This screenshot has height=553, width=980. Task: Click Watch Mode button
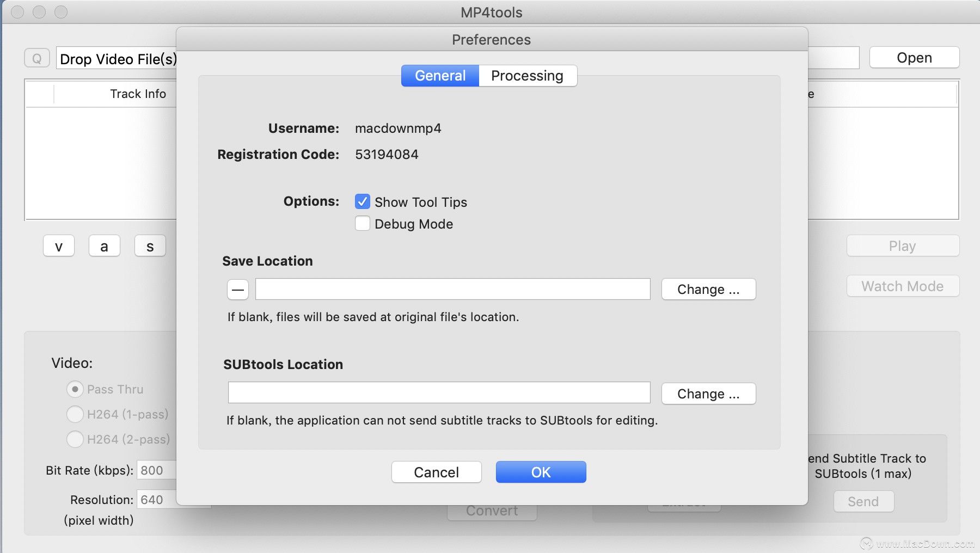pos(903,286)
